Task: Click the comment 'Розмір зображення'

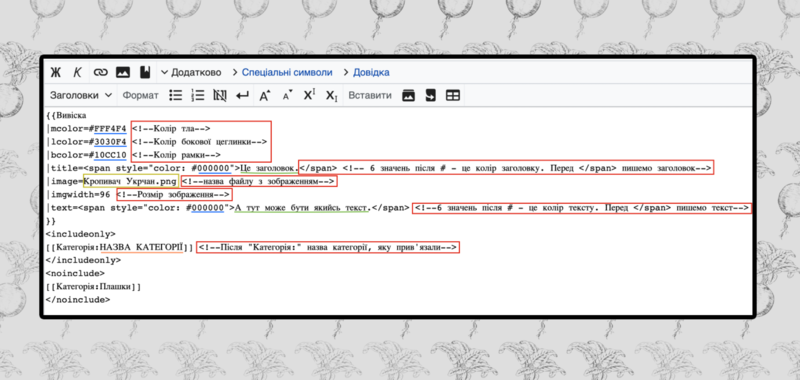Action: (174, 194)
